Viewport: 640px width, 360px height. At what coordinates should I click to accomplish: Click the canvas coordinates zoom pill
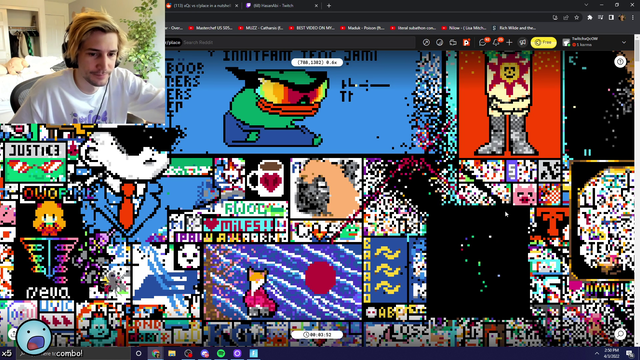(x=317, y=62)
